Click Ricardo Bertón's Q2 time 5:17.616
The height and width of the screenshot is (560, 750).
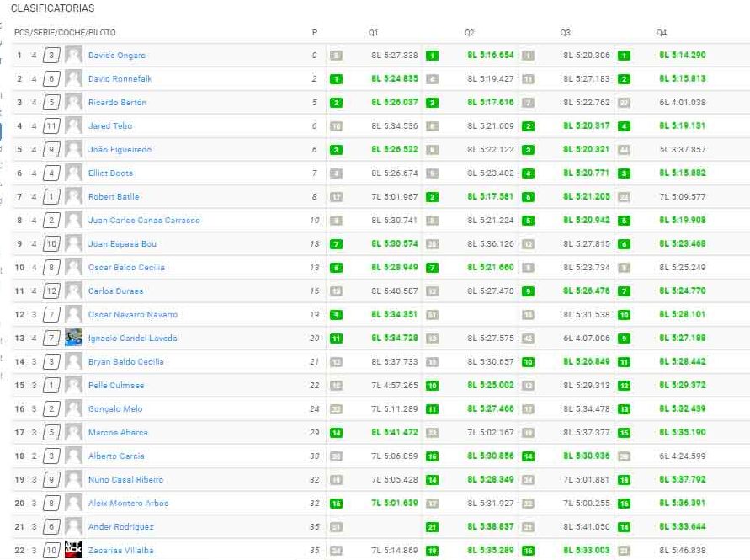490,103
